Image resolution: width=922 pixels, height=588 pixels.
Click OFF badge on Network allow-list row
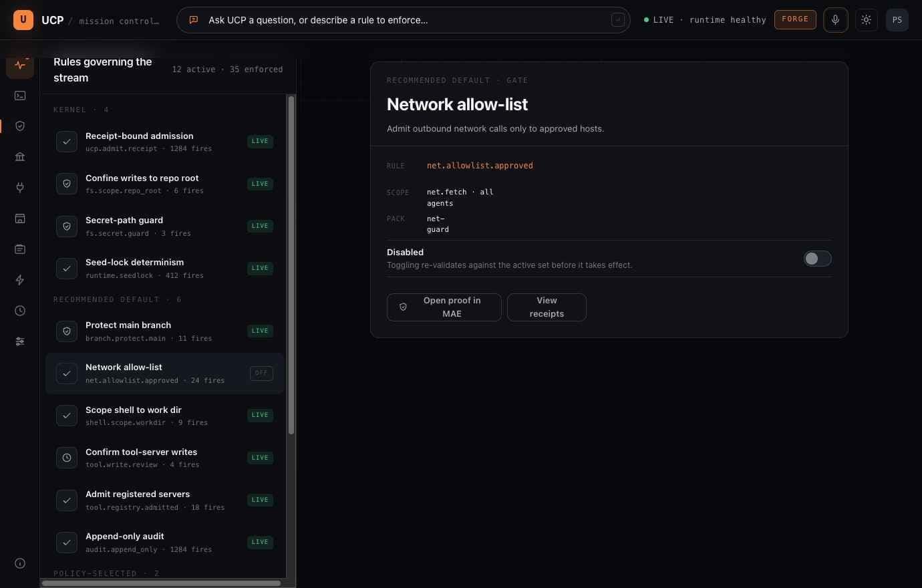pyautogui.click(x=261, y=373)
